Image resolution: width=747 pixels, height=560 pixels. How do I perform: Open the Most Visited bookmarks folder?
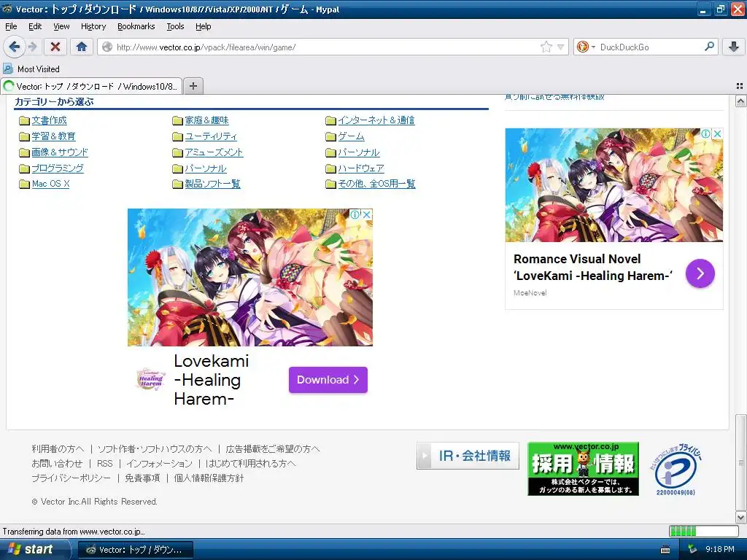point(31,69)
